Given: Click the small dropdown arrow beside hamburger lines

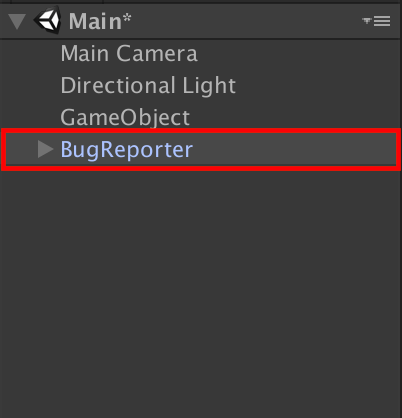Looking at the screenshot, I should (x=367, y=21).
